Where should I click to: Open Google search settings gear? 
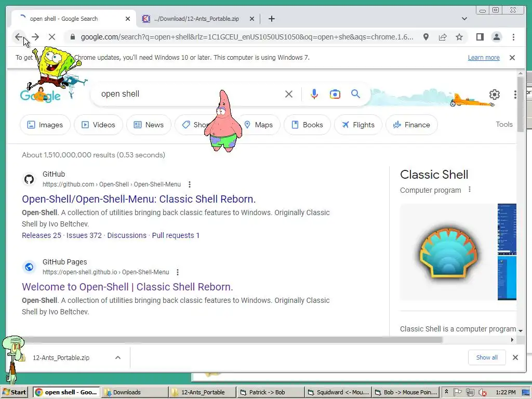pyautogui.click(x=495, y=95)
